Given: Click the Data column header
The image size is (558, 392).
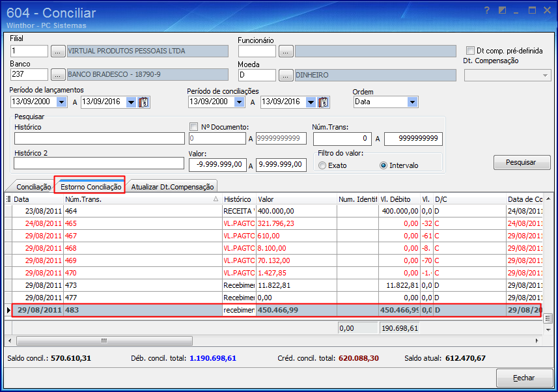Looking at the screenshot, I should (38, 199).
